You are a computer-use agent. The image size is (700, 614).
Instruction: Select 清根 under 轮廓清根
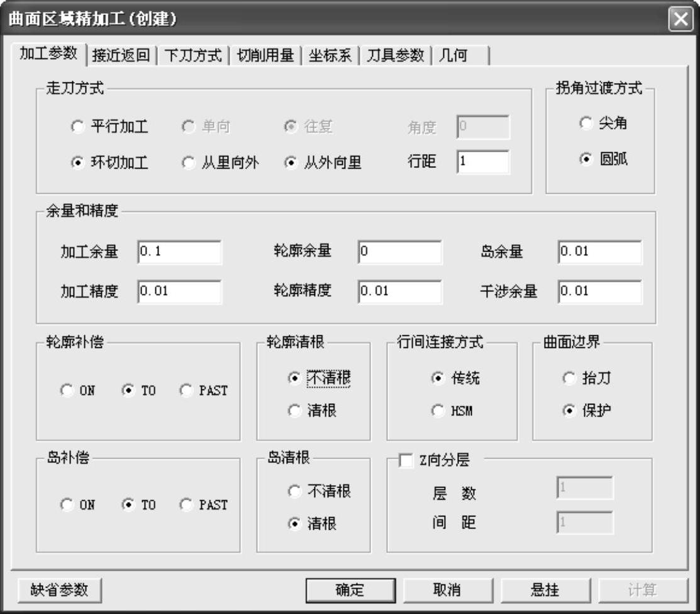point(294,411)
